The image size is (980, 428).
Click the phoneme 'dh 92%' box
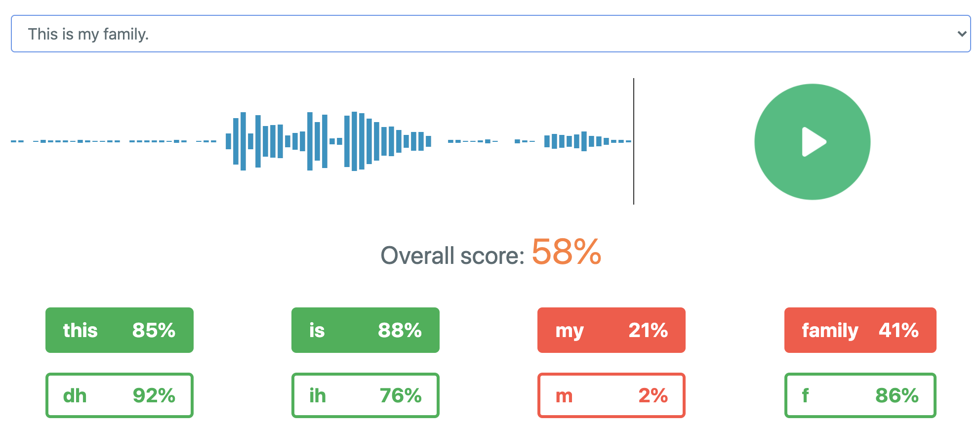(x=119, y=395)
